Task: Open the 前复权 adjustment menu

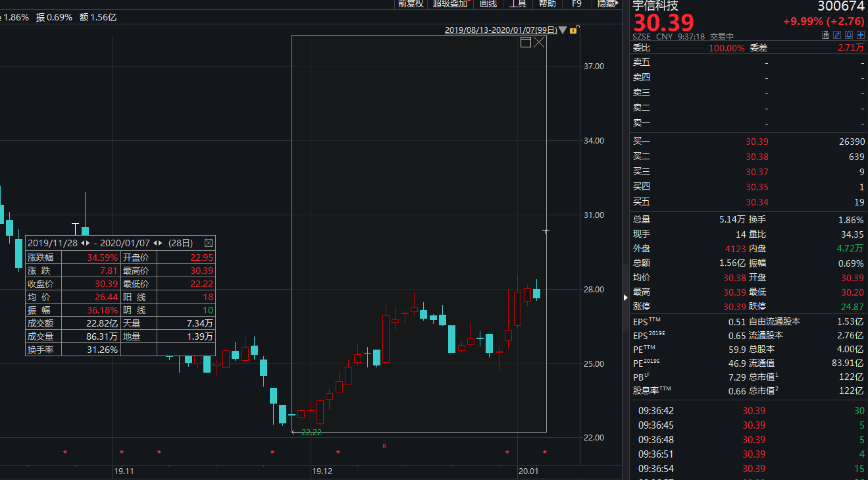Action: coord(411,4)
